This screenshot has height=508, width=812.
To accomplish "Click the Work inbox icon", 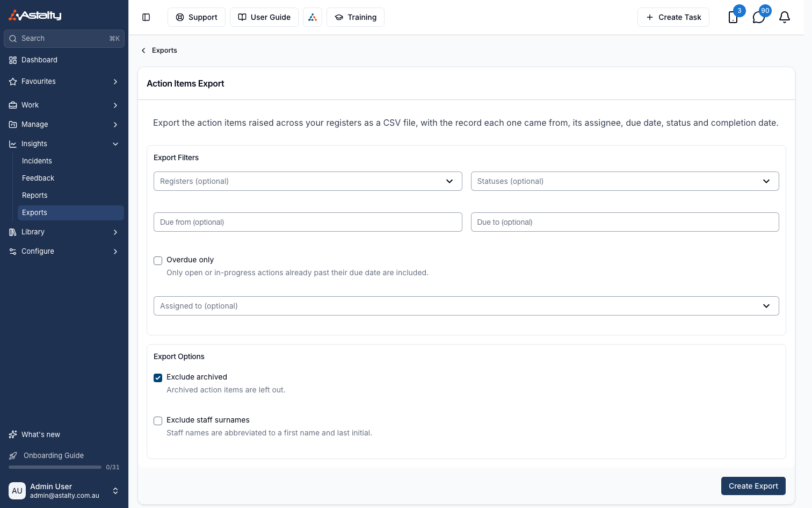I will [13, 105].
